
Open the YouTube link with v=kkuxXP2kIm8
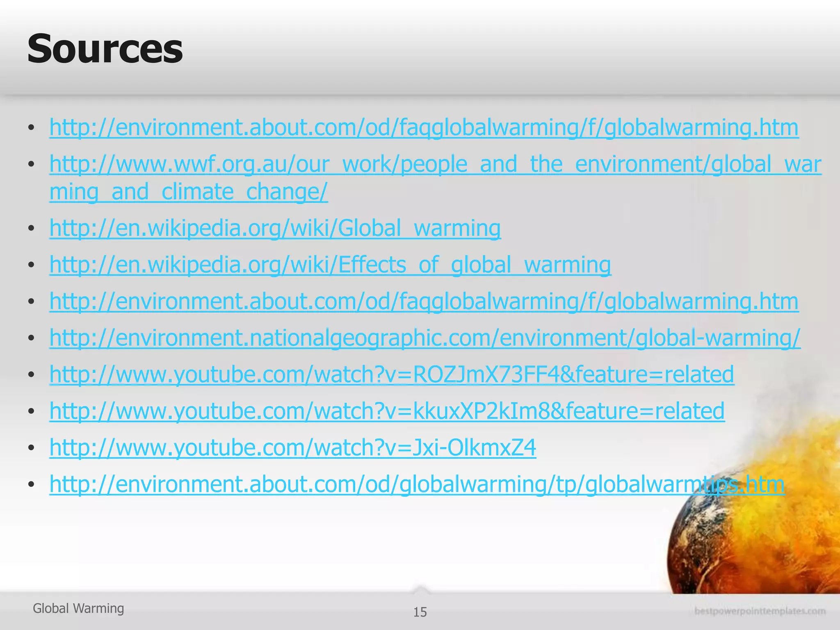(x=387, y=411)
